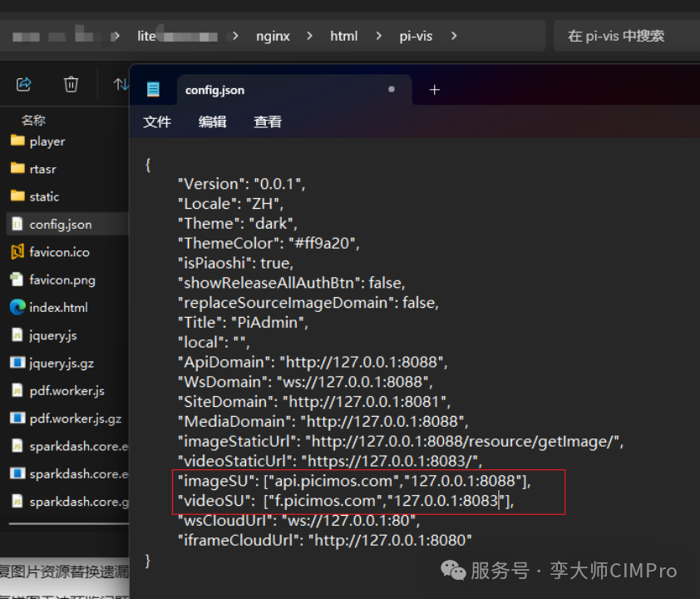Viewport: 700px width, 599px height.
Task: Click the "MediaDomain" line in editor
Action: point(323,421)
